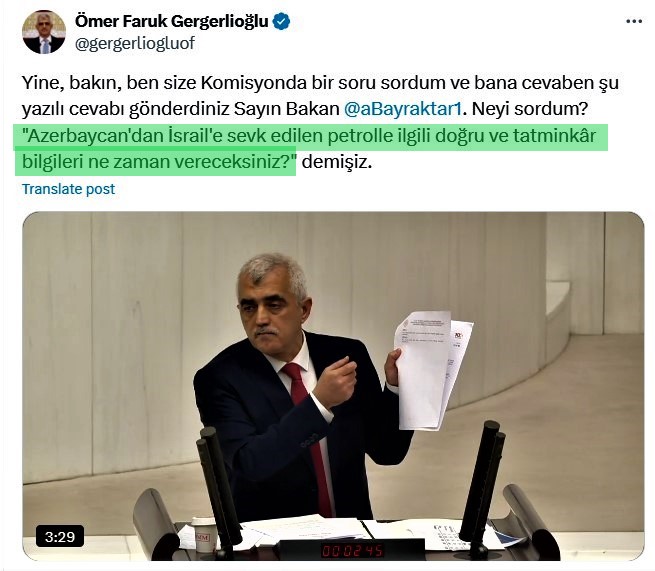655x571 pixels.
Task: Click the left podium microphone
Action: tap(218, 487)
